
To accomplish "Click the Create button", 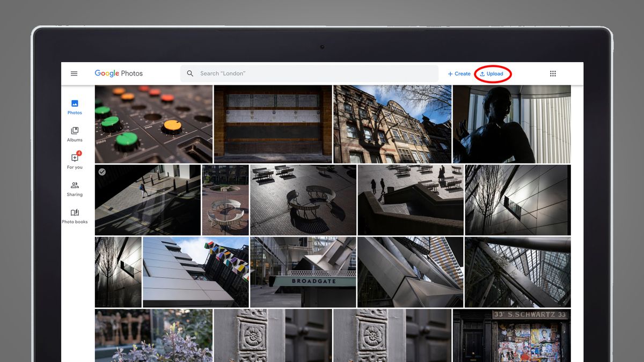I will tap(459, 73).
